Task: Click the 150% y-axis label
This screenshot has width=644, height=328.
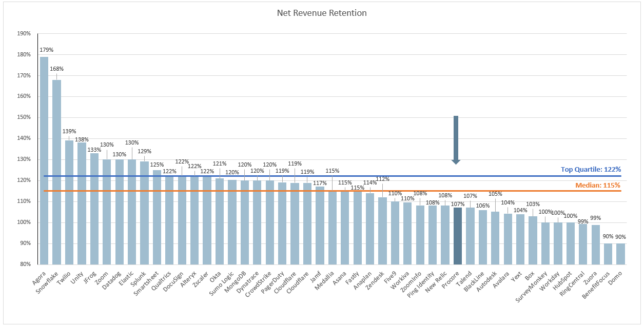Action: coord(24,117)
